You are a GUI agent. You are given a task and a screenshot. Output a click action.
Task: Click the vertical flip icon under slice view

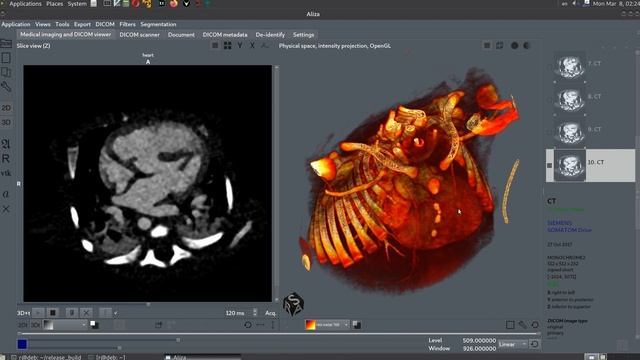pyautogui.click(x=273, y=325)
